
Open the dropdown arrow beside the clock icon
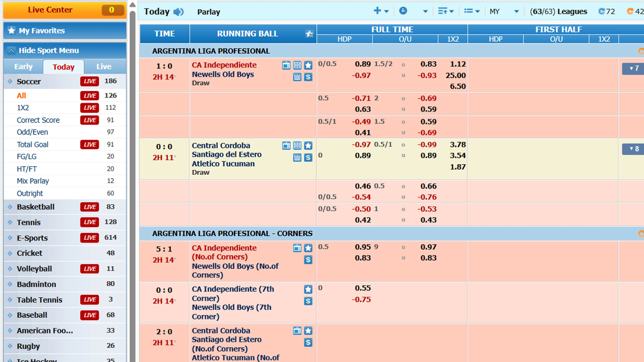[x=425, y=11]
